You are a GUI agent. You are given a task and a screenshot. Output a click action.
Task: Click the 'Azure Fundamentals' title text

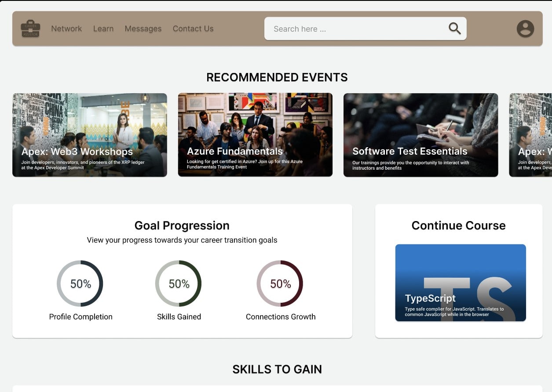[235, 151]
